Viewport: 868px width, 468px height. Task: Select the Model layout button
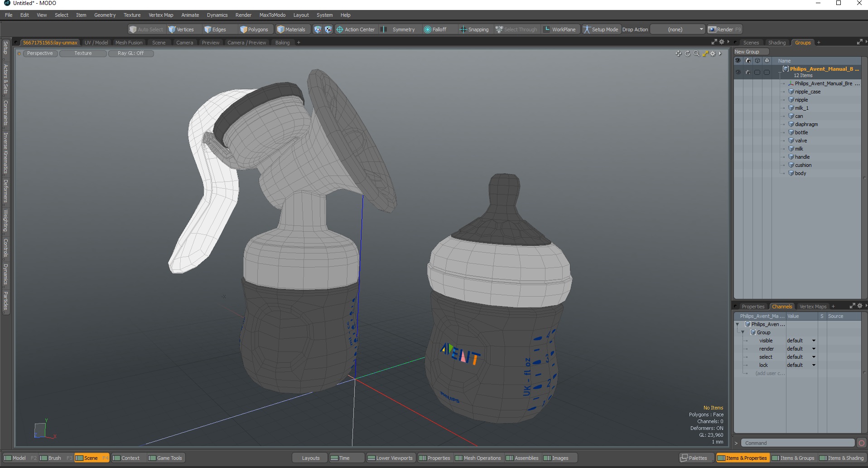[x=19, y=458]
